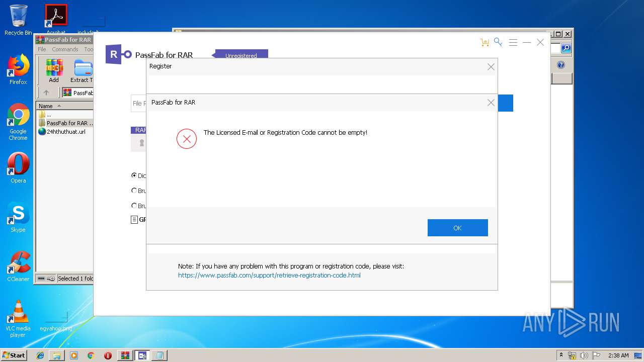Image resolution: width=644 pixels, height=362 pixels.
Task: Select the parent '..' folder row
Action: (x=65, y=115)
